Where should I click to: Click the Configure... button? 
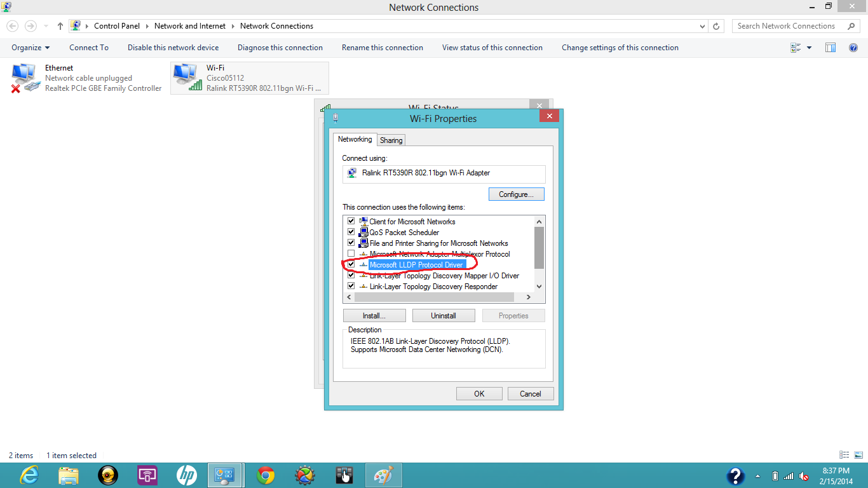(x=517, y=194)
